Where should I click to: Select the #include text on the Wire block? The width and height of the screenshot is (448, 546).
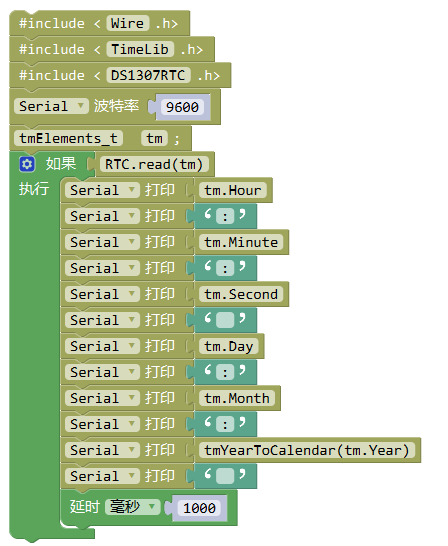(x=52, y=23)
